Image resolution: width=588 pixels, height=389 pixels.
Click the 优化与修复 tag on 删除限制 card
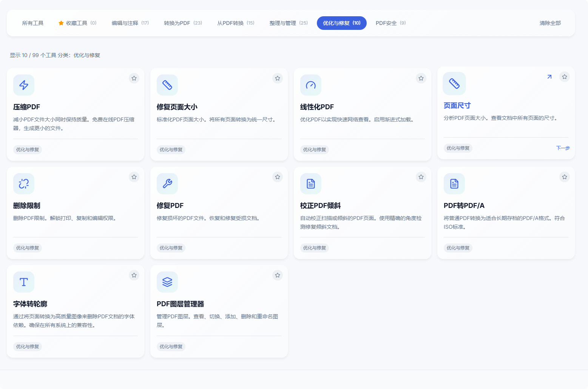coord(28,248)
